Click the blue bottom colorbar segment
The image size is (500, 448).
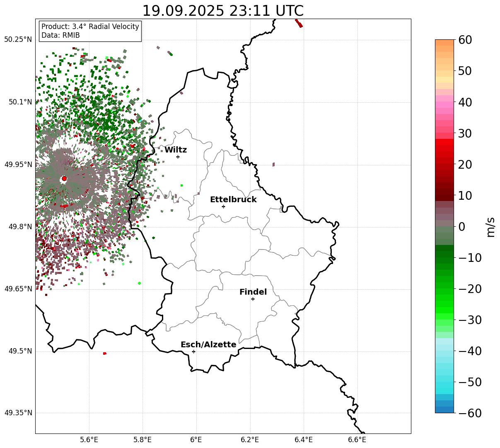(444, 409)
